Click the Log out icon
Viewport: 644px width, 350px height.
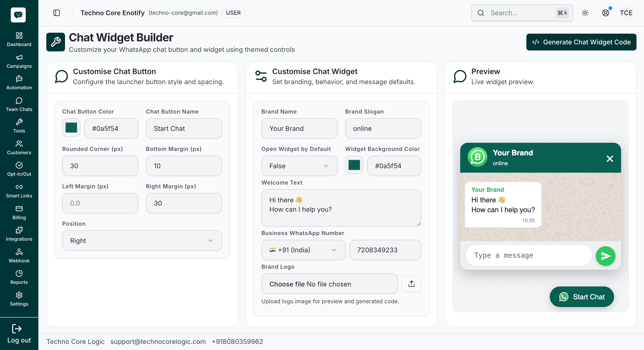tap(17, 329)
